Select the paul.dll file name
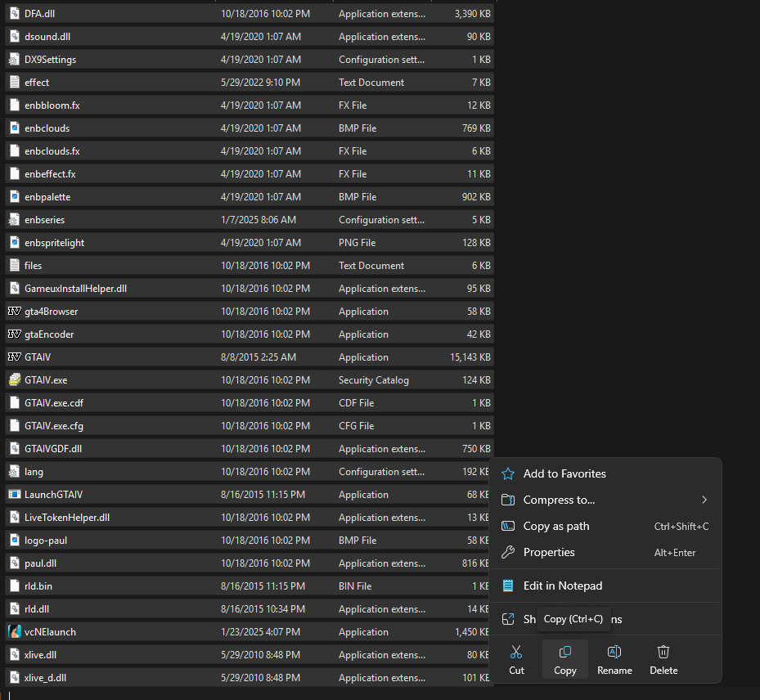The height and width of the screenshot is (700, 760). click(40, 563)
